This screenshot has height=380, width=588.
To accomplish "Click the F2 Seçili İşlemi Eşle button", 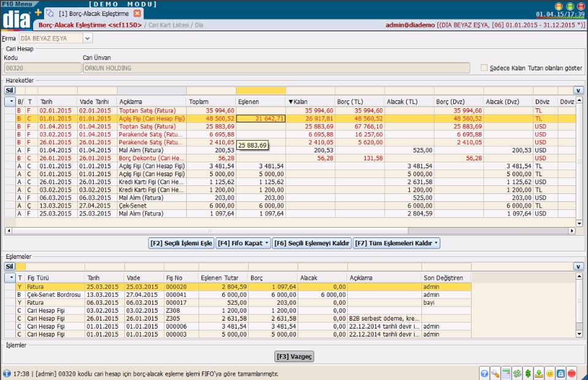I will pyautogui.click(x=181, y=243).
